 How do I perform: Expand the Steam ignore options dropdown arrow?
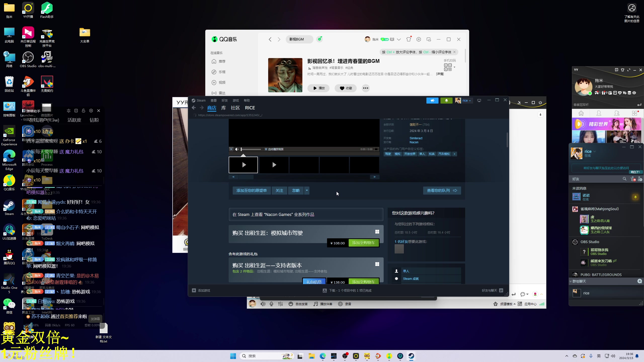point(307,190)
